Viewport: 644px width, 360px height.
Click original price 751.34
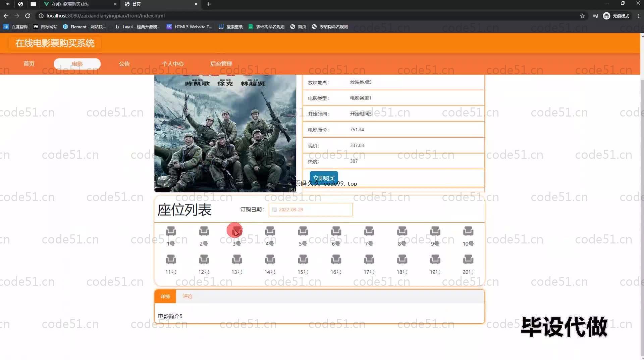[357, 130]
